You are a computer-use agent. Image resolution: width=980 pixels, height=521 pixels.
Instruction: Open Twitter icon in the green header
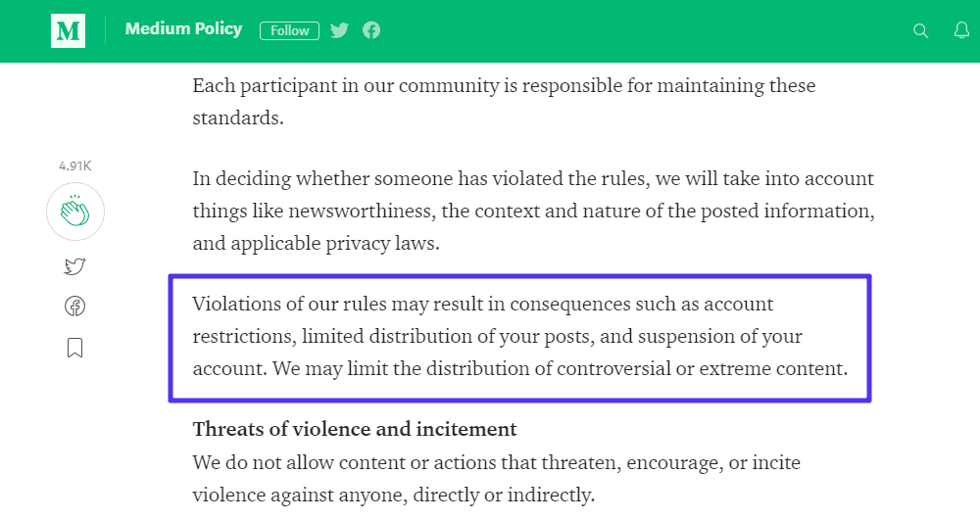[339, 30]
